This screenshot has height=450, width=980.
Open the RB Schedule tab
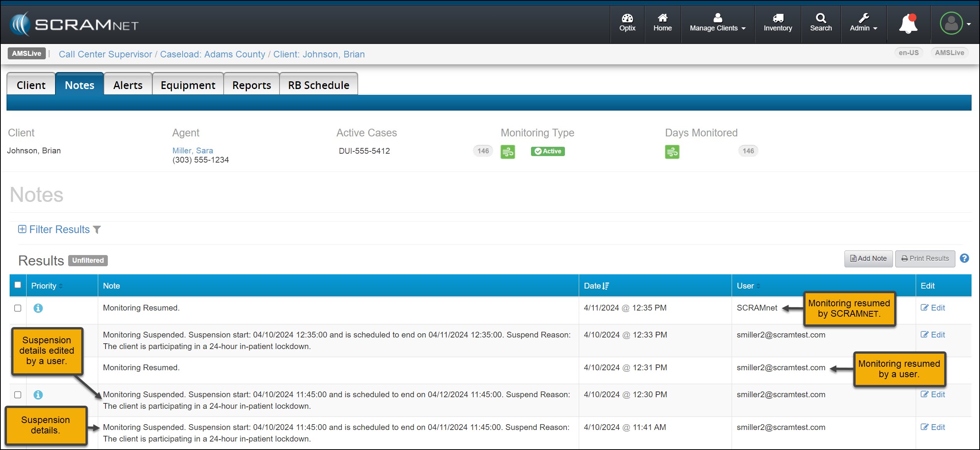[318, 85]
